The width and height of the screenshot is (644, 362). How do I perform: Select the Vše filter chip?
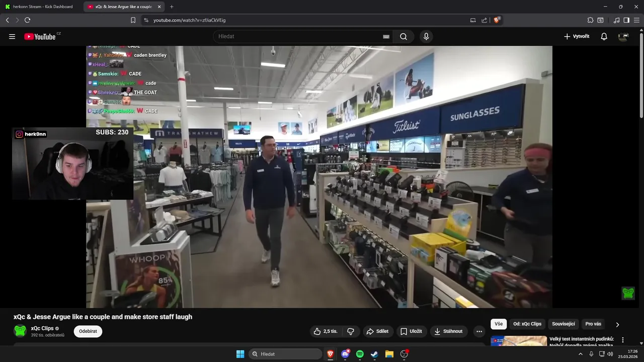point(499,324)
